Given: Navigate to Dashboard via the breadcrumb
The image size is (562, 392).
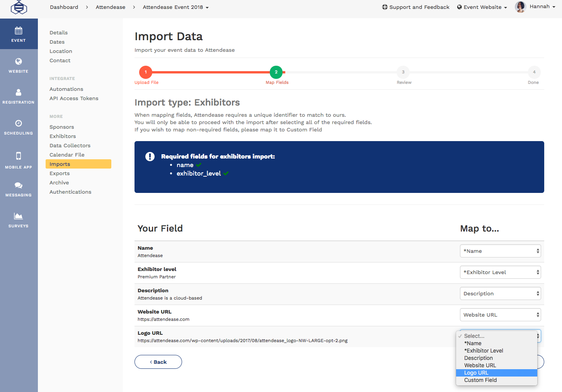Looking at the screenshot, I should [x=64, y=7].
